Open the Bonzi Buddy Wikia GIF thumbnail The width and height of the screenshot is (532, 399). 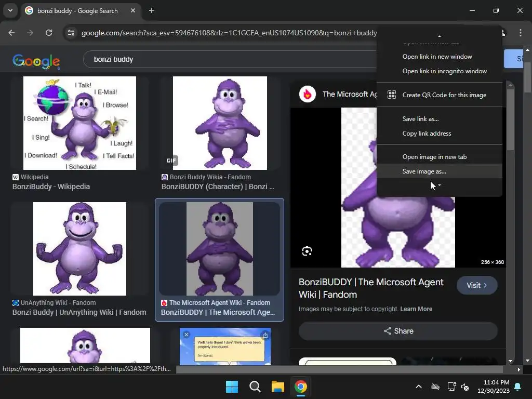click(220, 123)
